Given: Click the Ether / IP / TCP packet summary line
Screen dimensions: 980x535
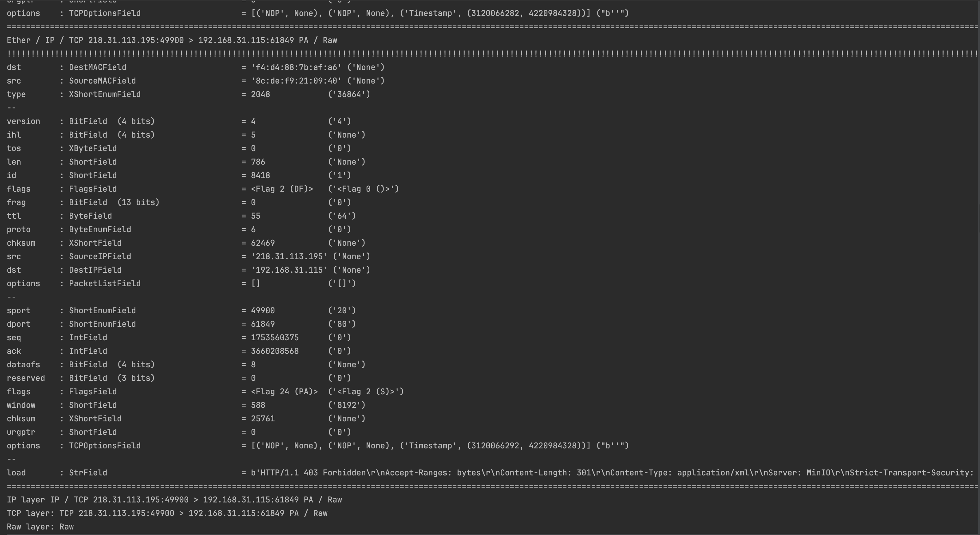Looking at the screenshot, I should (172, 40).
